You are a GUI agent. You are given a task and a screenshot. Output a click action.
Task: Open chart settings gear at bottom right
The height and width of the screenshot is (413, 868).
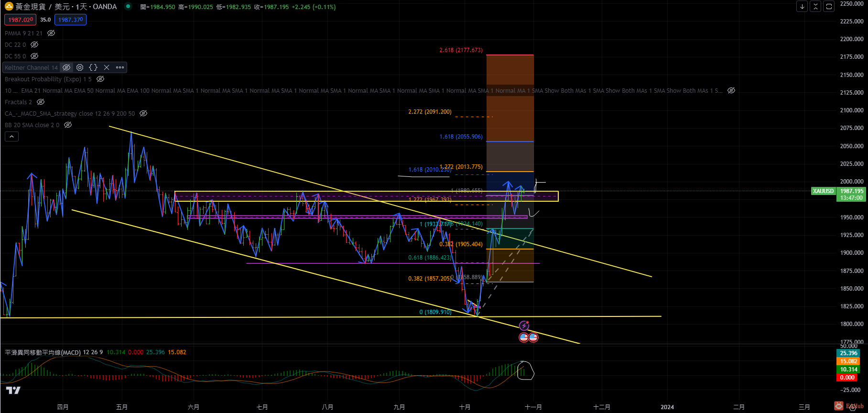tap(852, 407)
